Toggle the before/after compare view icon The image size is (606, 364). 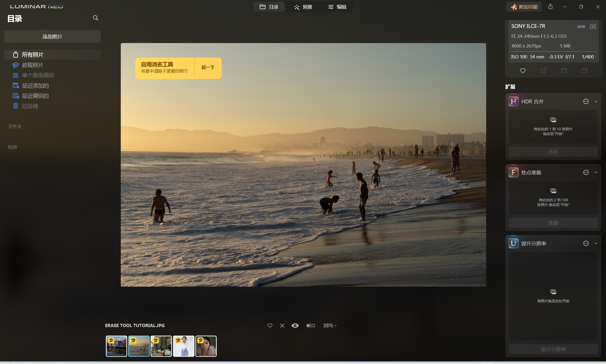coord(310,325)
